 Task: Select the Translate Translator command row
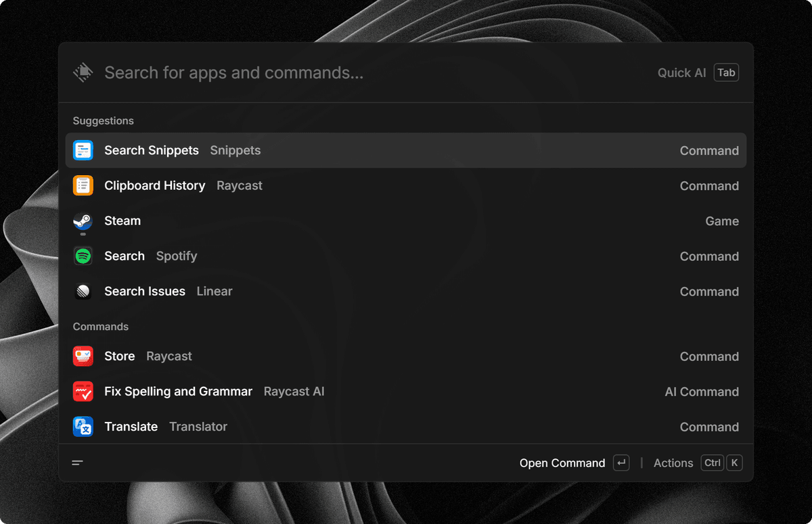click(406, 427)
